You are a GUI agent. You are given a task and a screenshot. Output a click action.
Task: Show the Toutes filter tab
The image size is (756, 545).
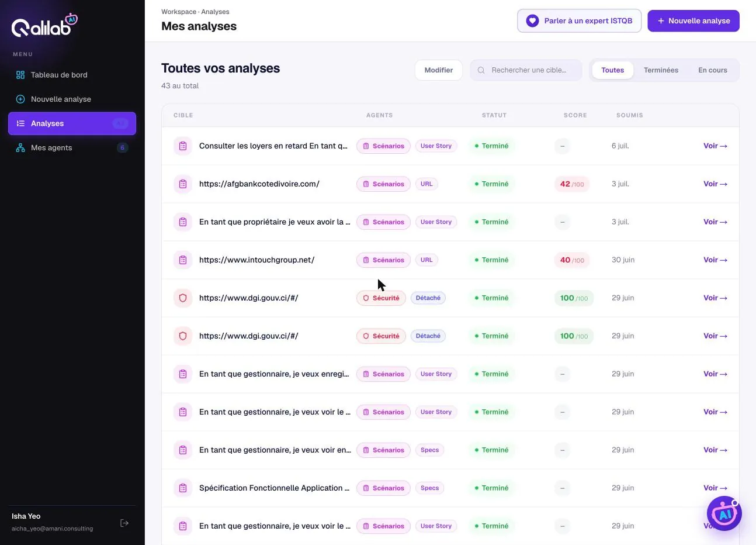click(612, 70)
